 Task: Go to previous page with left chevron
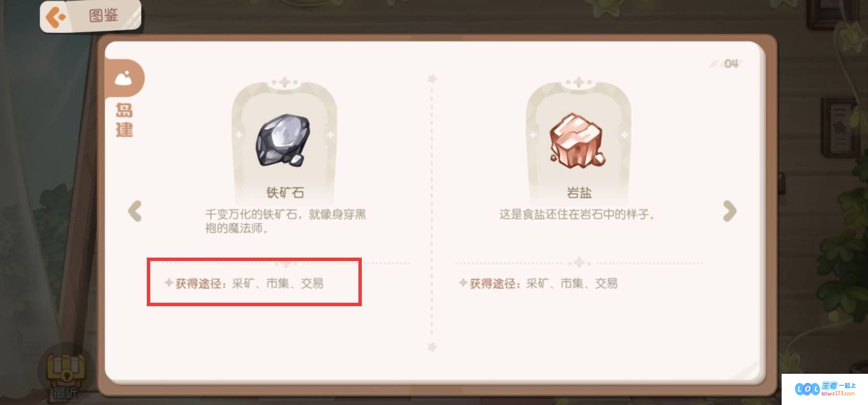(x=135, y=211)
